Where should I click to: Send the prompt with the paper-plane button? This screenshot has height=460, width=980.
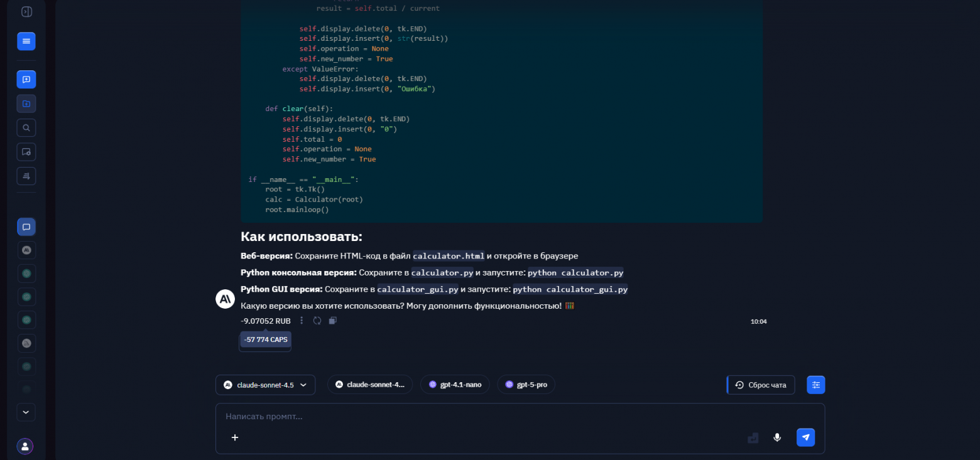[806, 437]
